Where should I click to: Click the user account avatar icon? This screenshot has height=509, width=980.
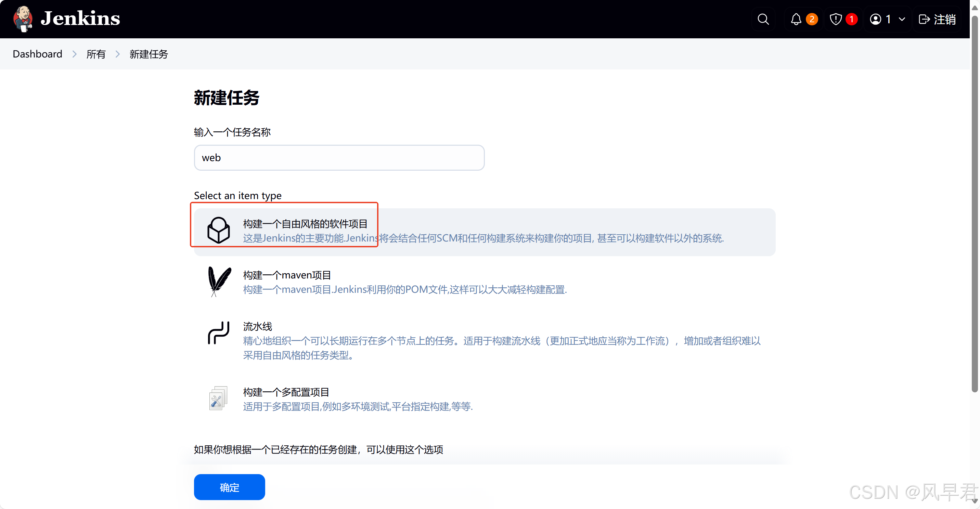[x=875, y=19]
